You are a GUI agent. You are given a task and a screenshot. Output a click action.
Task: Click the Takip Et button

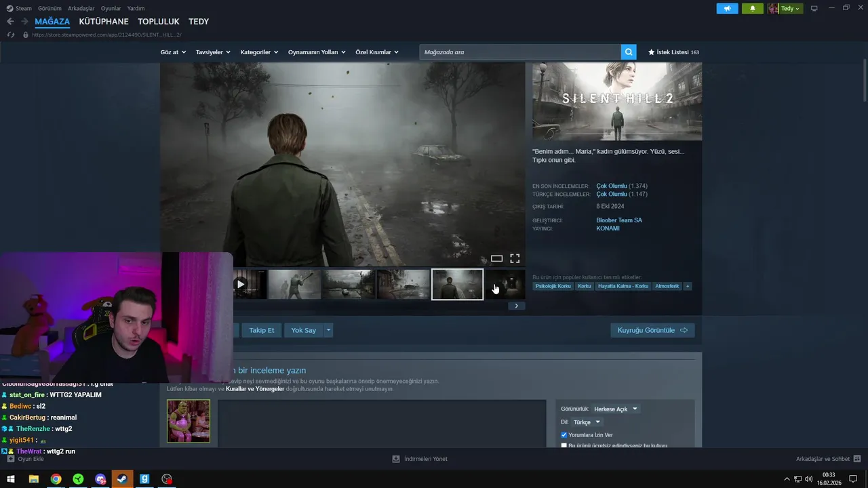click(261, 330)
